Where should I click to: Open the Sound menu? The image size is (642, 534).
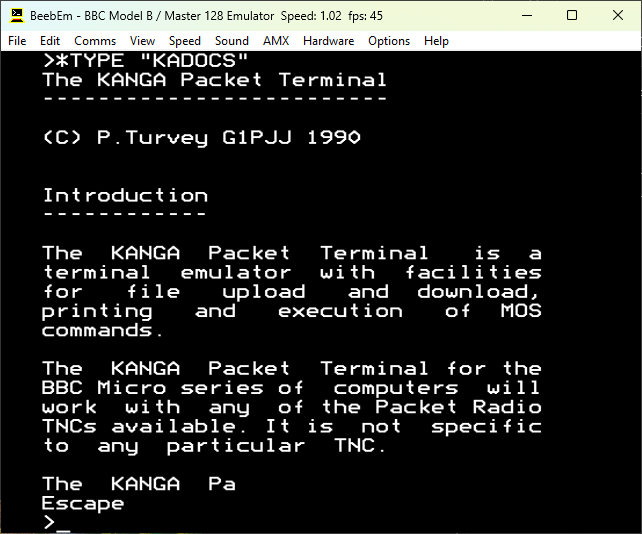tap(232, 41)
